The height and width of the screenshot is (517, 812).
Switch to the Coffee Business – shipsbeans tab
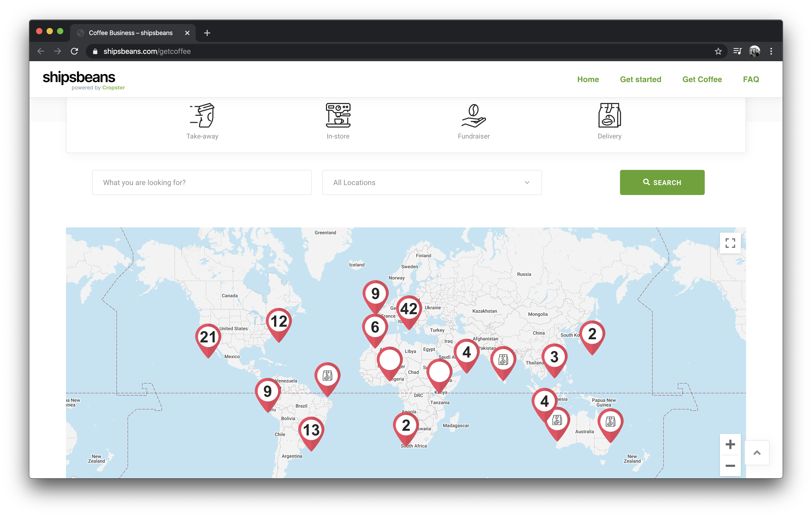point(133,33)
